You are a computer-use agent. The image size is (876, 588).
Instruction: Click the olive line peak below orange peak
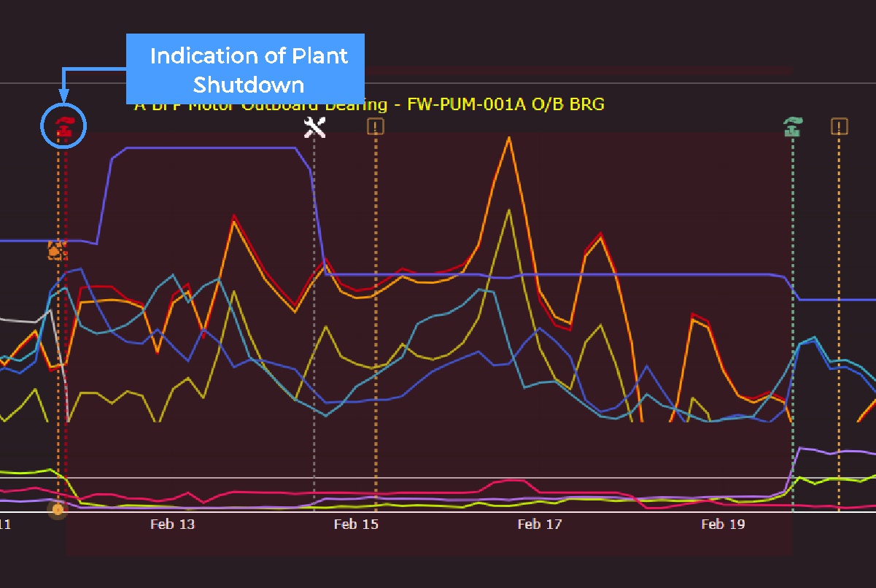pyautogui.click(x=508, y=211)
